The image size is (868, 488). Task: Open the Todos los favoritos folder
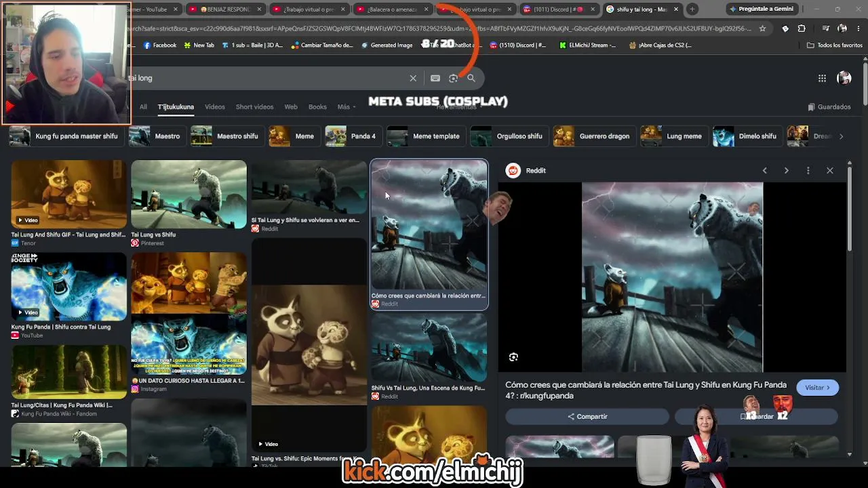tap(834, 45)
